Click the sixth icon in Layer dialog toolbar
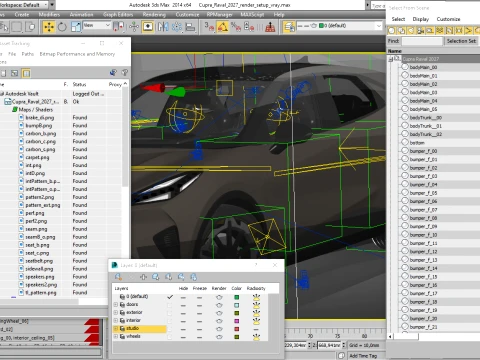The height and width of the screenshot is (360, 480). 181,277
